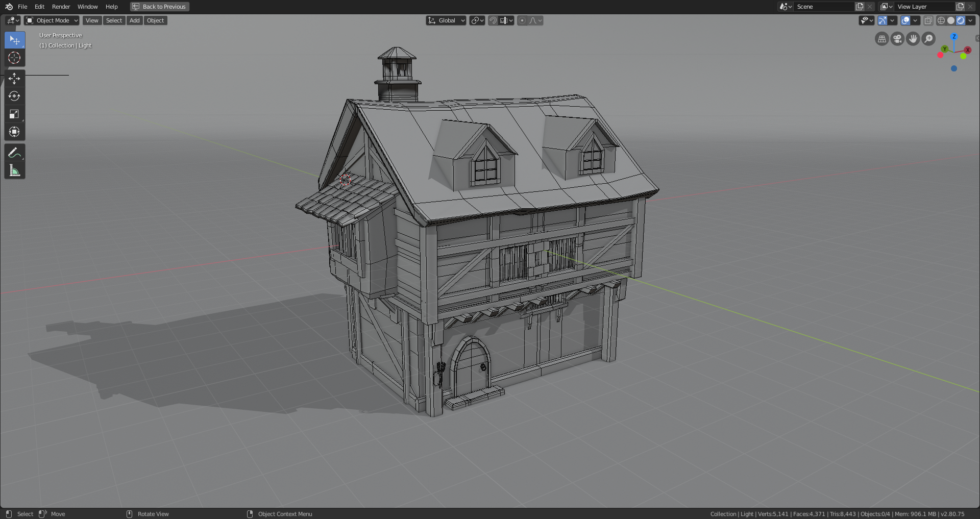The height and width of the screenshot is (519, 980).
Task: Open the Render menu
Action: tap(61, 7)
